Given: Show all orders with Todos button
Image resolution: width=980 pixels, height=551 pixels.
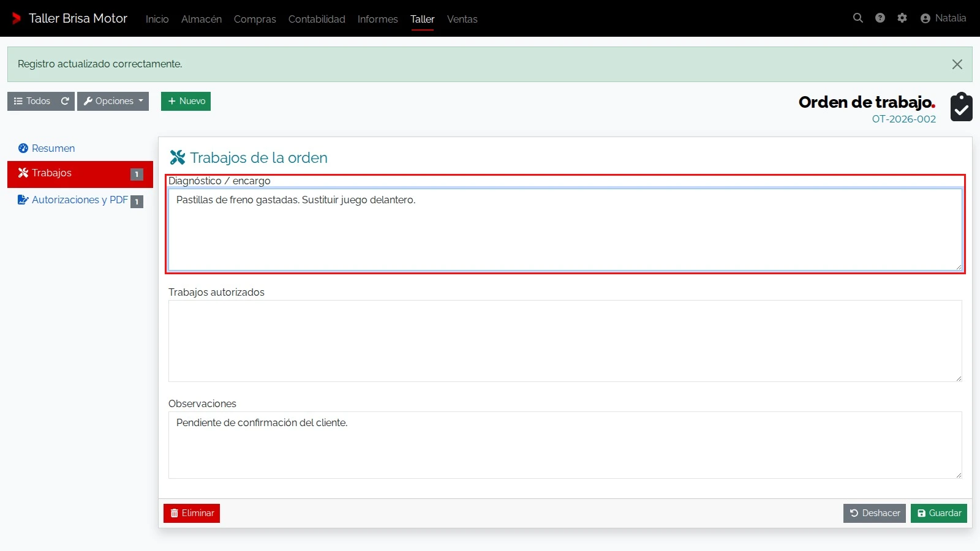Looking at the screenshot, I should pyautogui.click(x=32, y=101).
